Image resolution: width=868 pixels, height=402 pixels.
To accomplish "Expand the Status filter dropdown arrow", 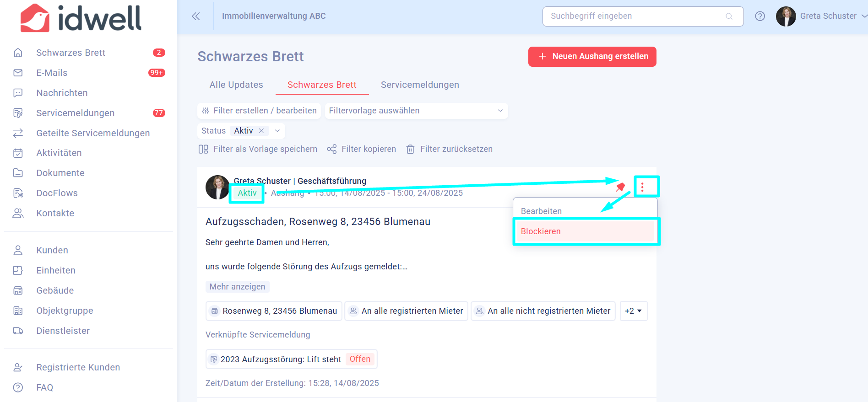I will point(277,131).
